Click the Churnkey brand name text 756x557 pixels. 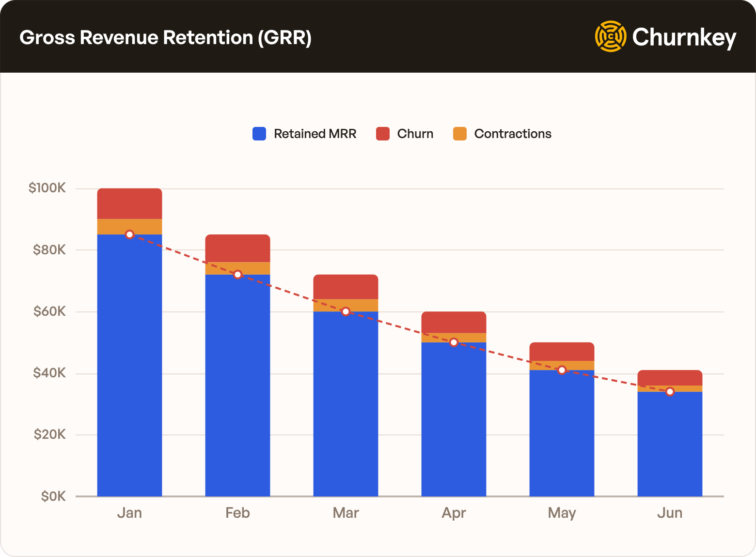point(684,37)
